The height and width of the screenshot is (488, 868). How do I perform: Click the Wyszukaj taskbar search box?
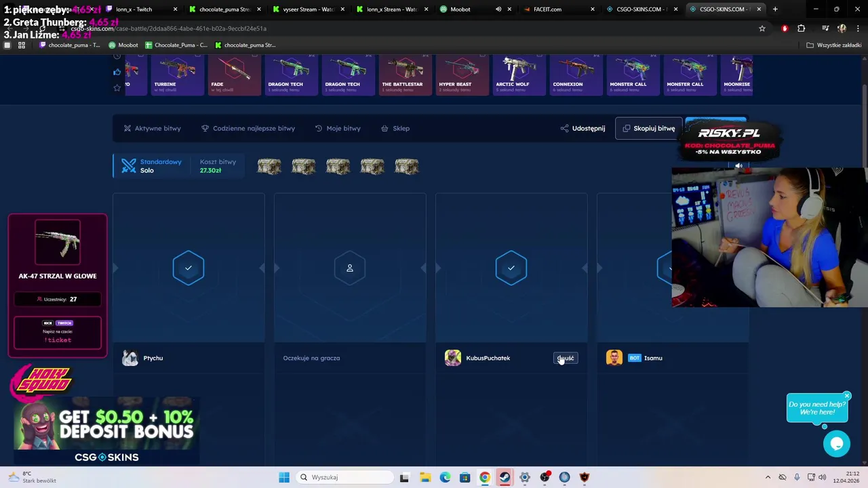click(x=343, y=477)
